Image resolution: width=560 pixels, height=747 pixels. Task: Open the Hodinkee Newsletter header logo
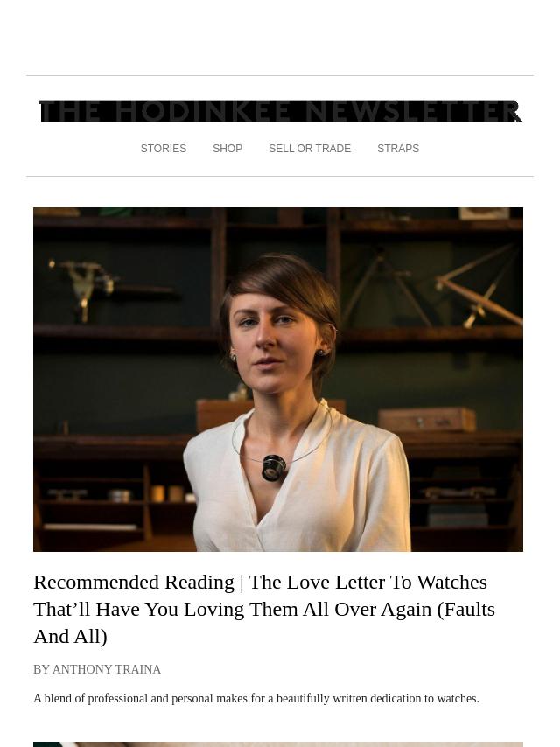pyautogui.click(x=280, y=111)
